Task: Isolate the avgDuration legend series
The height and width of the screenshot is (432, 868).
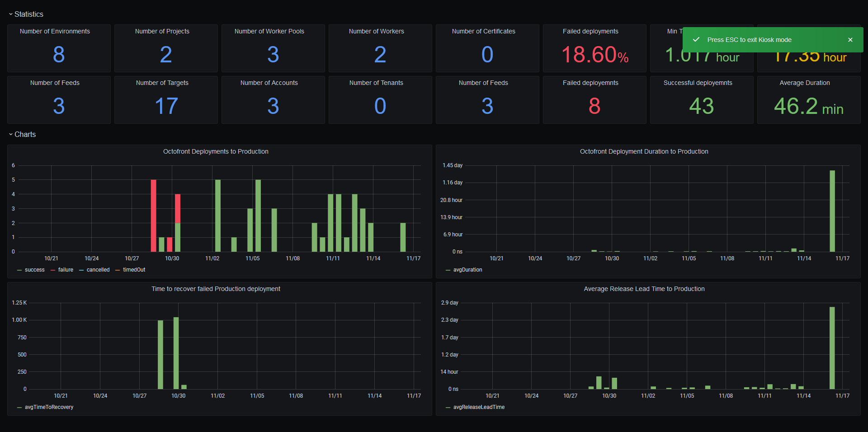Action: point(467,270)
